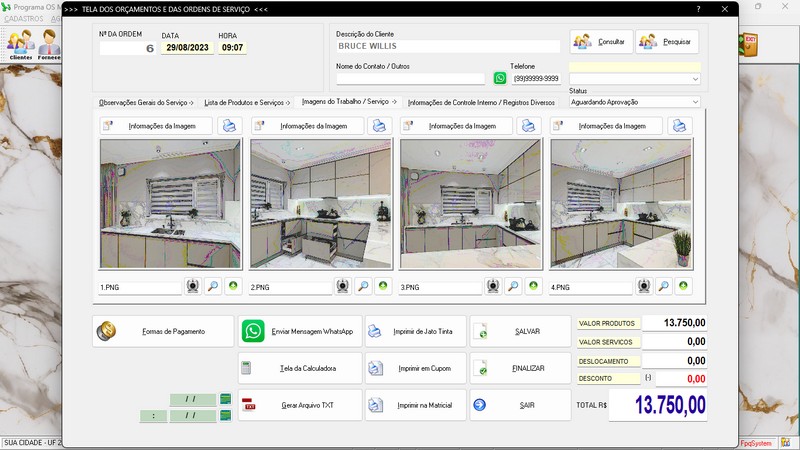Click DATA field 29/08/2023

(x=187, y=47)
